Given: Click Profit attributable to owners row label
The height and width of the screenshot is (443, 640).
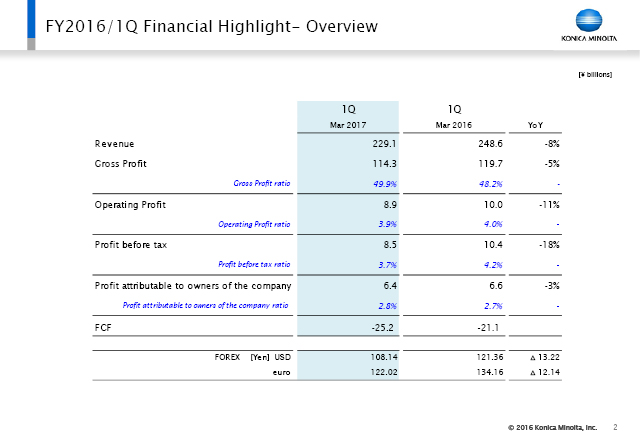Looking at the screenshot, I should pos(191,285).
